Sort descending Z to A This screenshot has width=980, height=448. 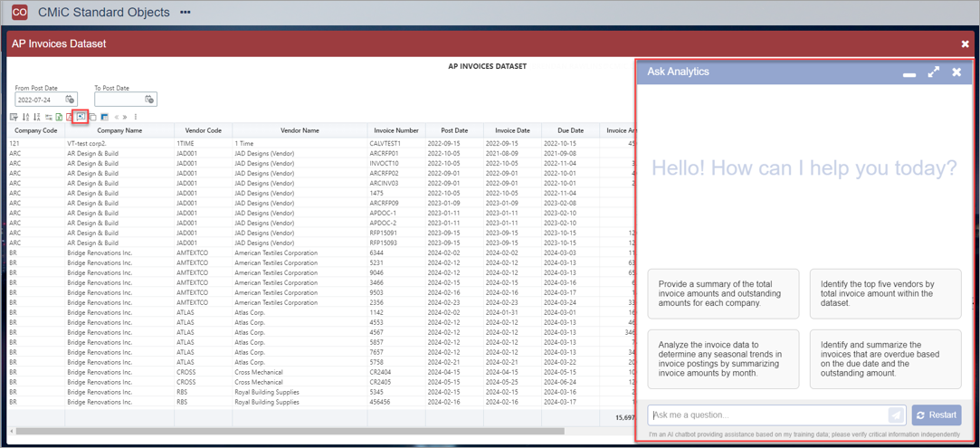37,116
